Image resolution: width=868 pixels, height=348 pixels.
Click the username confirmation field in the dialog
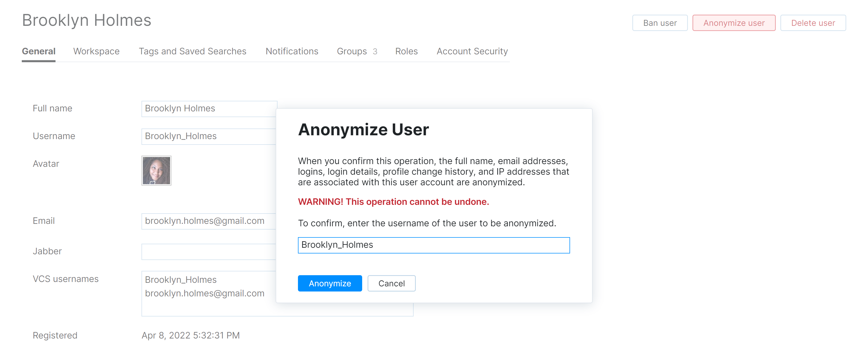pos(434,245)
